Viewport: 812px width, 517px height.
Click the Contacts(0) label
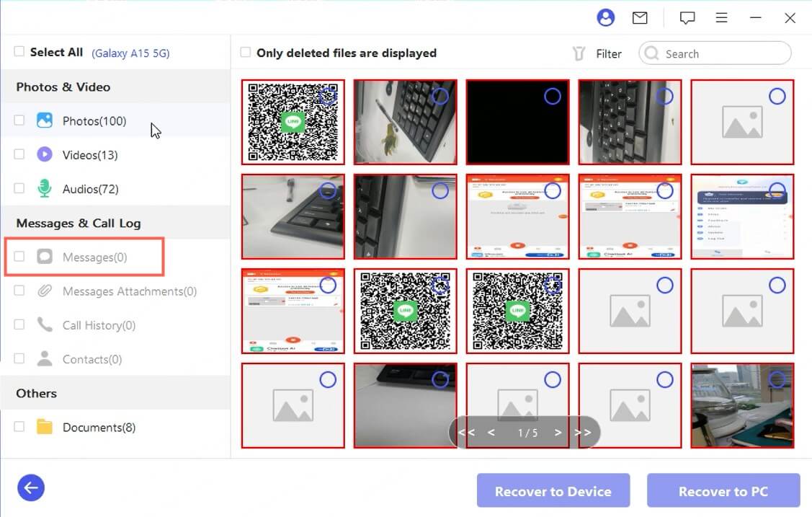[92, 359]
